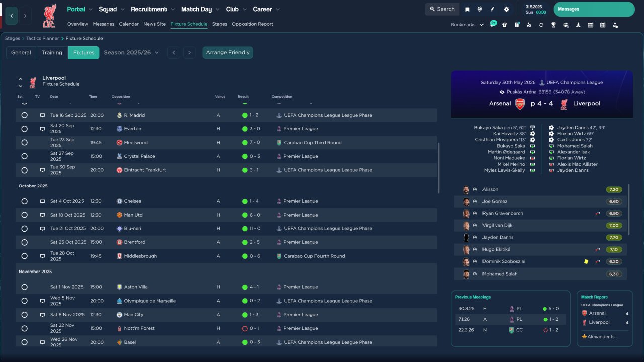Open settings via the gear icon
This screenshot has width=644, height=362.
[506, 9]
